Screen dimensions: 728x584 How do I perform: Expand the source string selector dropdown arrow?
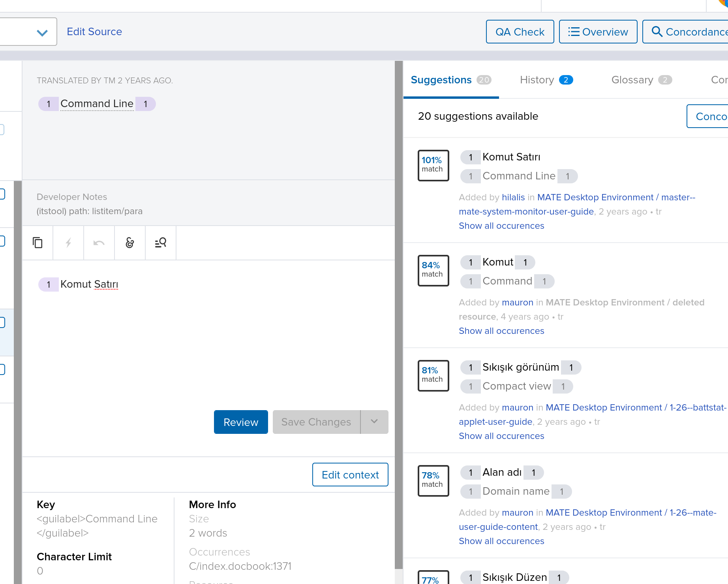[x=42, y=32]
